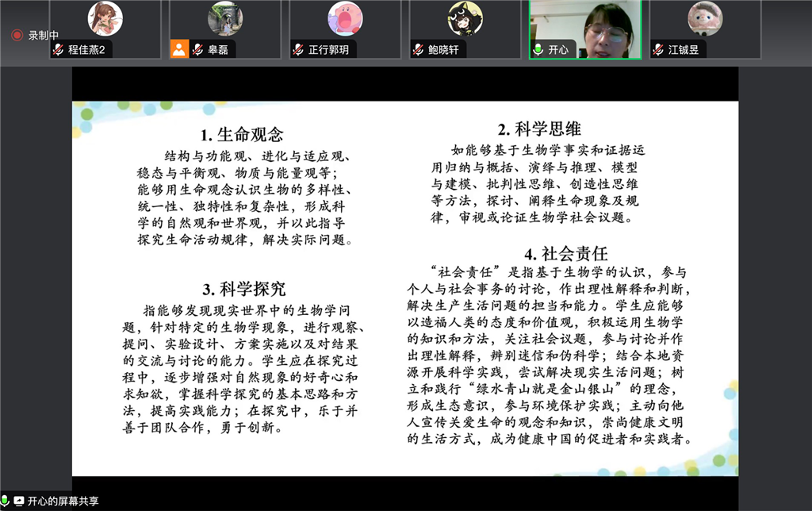Click the 4. 社会责任 heading on slide

[x=566, y=254]
